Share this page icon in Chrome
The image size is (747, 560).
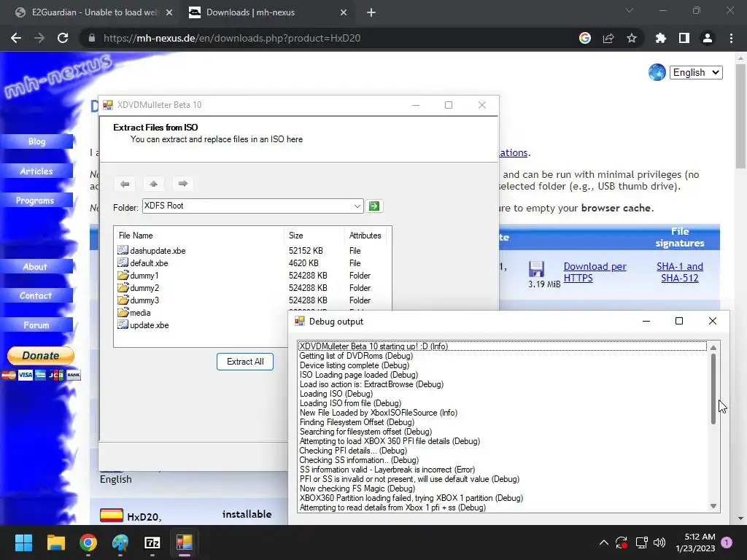(608, 38)
